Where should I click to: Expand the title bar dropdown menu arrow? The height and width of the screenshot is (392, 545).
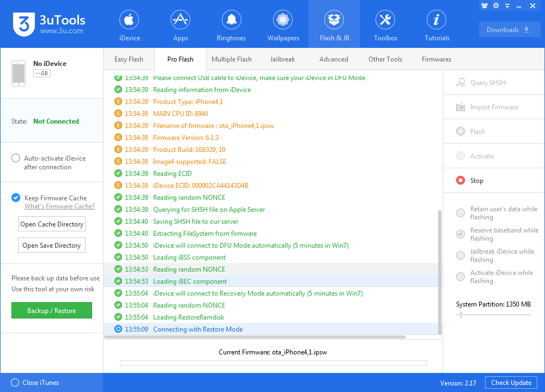pyautogui.click(x=507, y=6)
